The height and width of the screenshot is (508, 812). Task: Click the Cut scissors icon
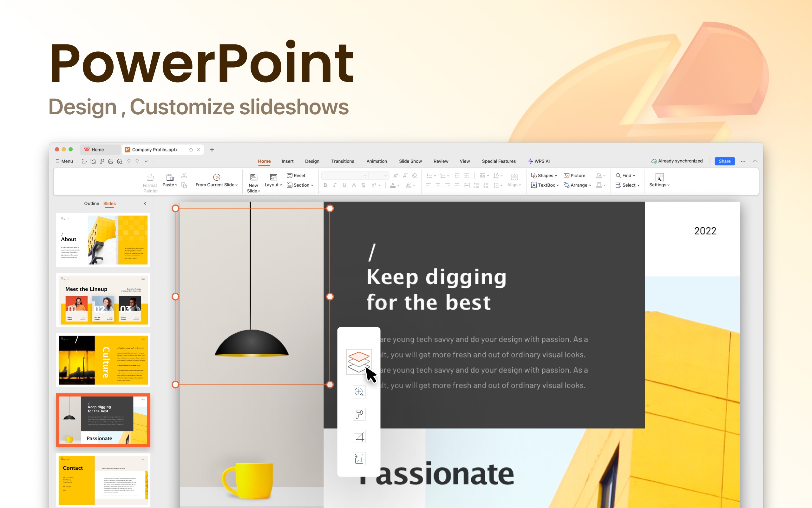tap(184, 176)
